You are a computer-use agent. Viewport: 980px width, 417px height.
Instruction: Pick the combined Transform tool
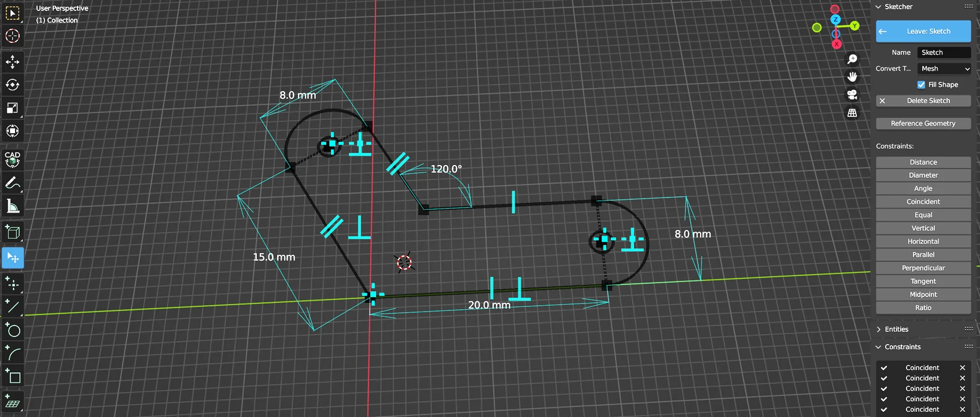click(x=12, y=131)
